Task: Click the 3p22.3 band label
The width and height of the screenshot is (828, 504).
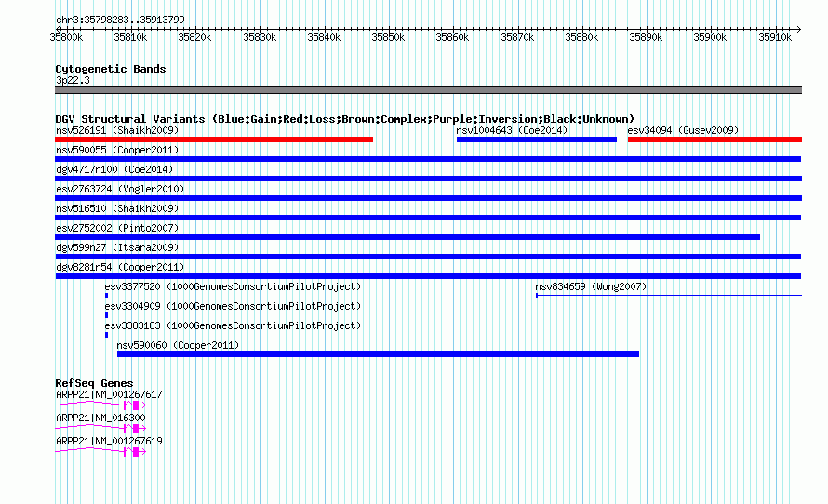Action: 73,80
